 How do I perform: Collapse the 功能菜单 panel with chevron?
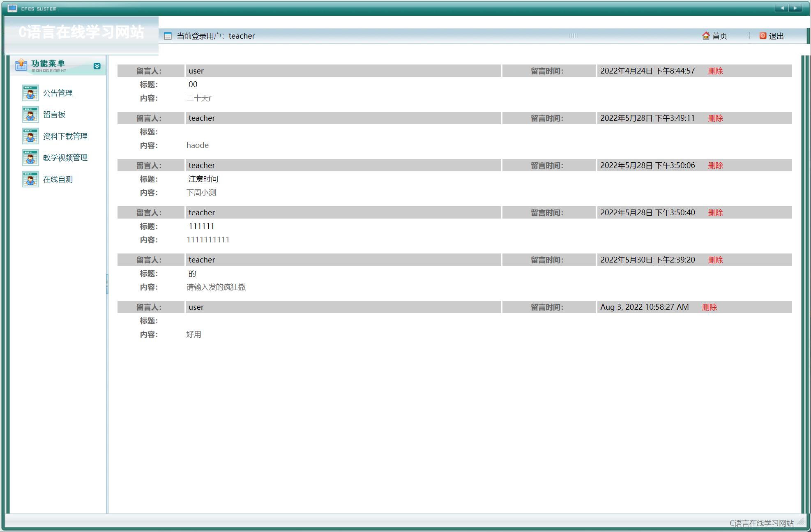click(x=97, y=66)
